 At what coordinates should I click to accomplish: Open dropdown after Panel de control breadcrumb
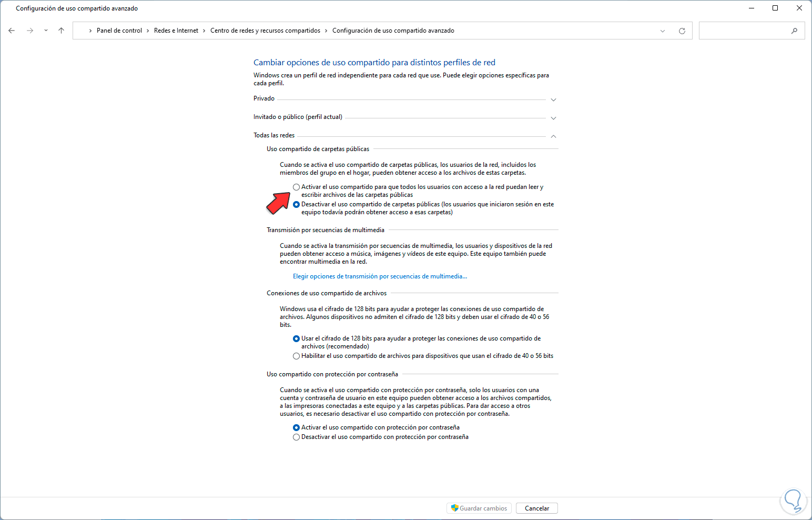pos(148,31)
